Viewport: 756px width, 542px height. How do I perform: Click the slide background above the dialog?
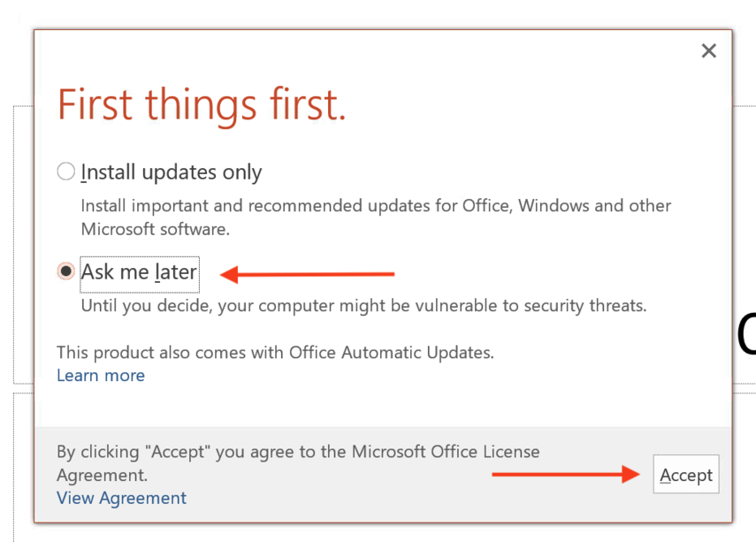click(354, 13)
